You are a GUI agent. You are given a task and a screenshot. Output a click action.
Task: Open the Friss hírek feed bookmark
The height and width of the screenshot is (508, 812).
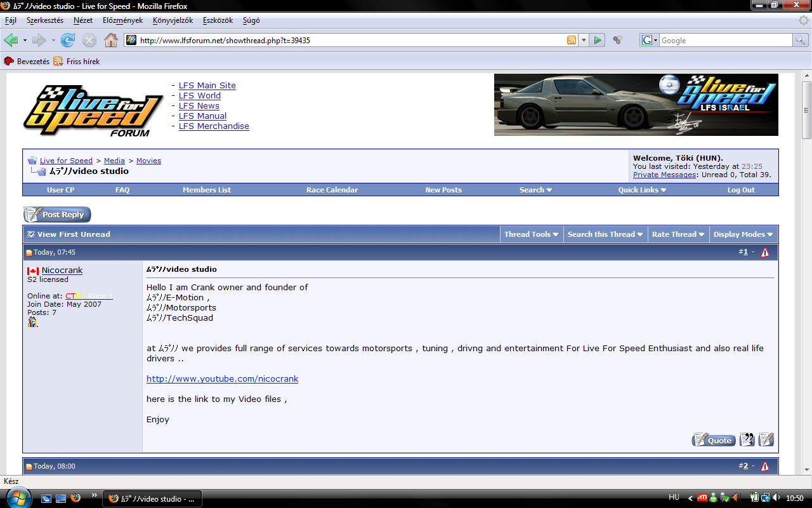[76, 62]
